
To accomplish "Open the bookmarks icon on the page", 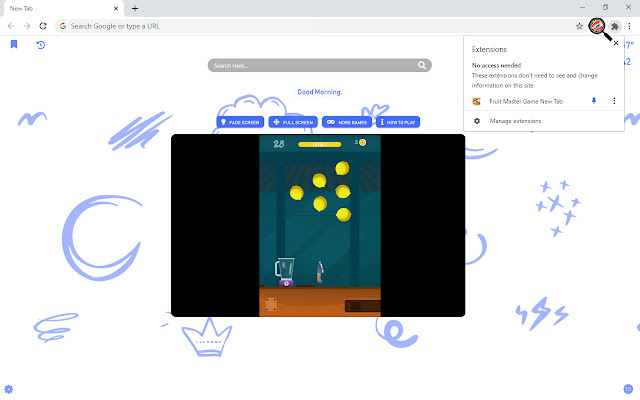I will 14,44.
